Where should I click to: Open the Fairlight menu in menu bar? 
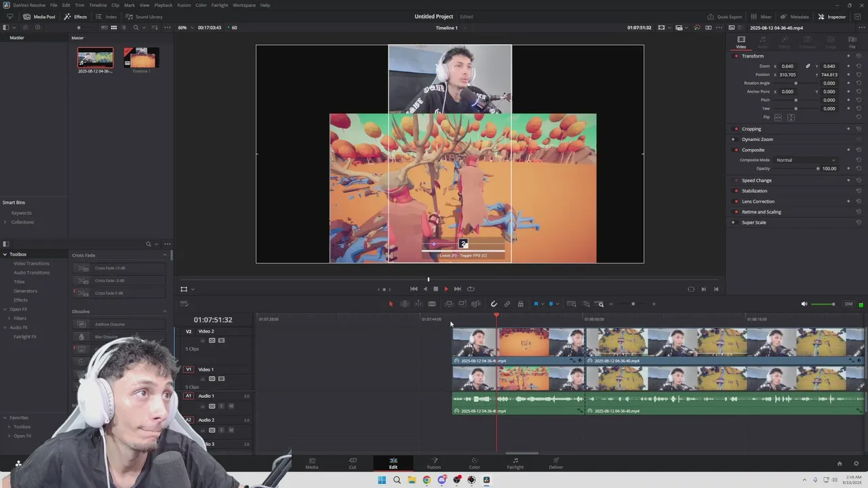pyautogui.click(x=220, y=5)
